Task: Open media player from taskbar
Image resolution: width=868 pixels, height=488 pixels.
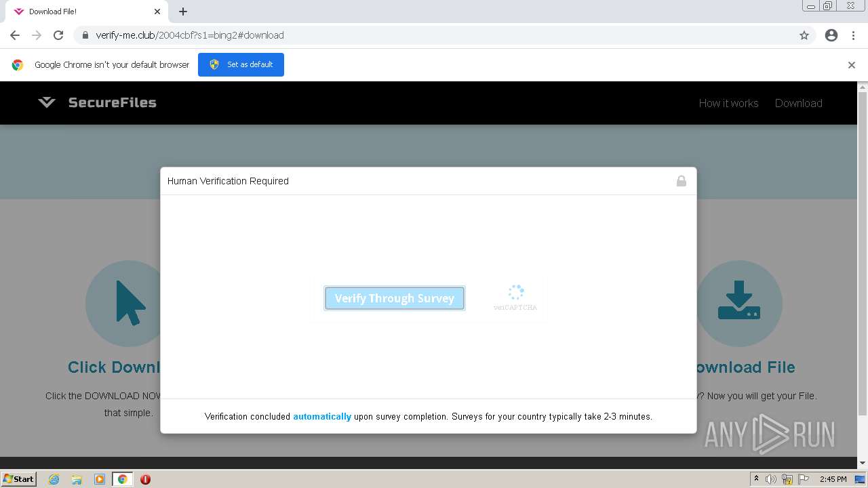Action: pyautogui.click(x=100, y=479)
